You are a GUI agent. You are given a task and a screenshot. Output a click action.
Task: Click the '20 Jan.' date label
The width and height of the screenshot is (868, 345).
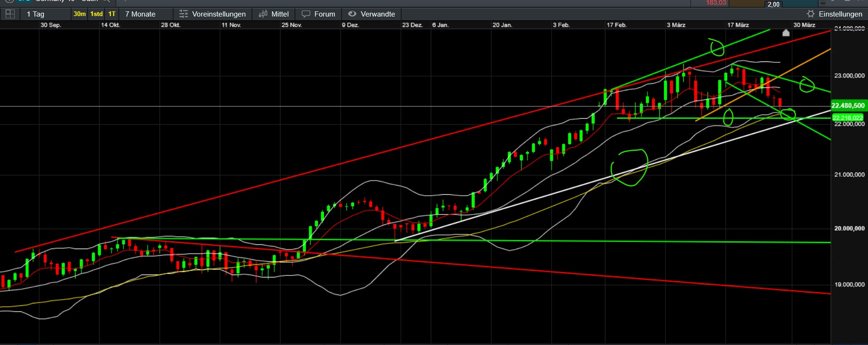tap(502, 25)
